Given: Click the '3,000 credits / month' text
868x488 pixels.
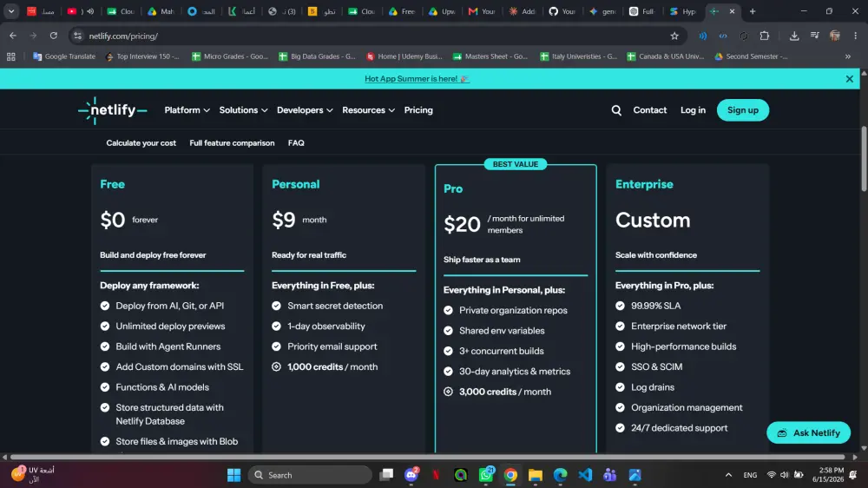Looking at the screenshot, I should (505, 392).
